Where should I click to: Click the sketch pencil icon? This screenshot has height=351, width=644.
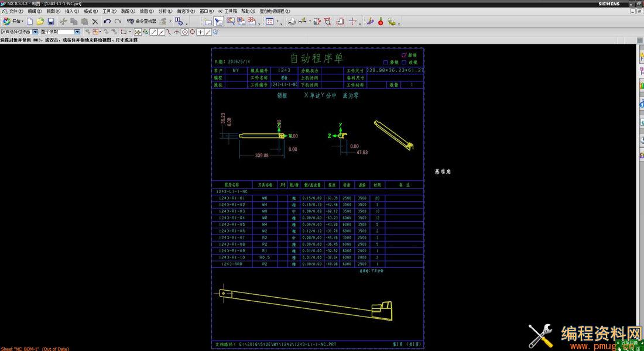[x=370, y=21]
